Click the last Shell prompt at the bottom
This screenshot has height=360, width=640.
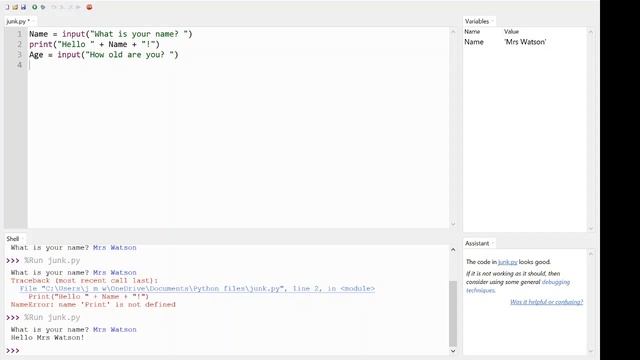pyautogui.click(x=13, y=351)
